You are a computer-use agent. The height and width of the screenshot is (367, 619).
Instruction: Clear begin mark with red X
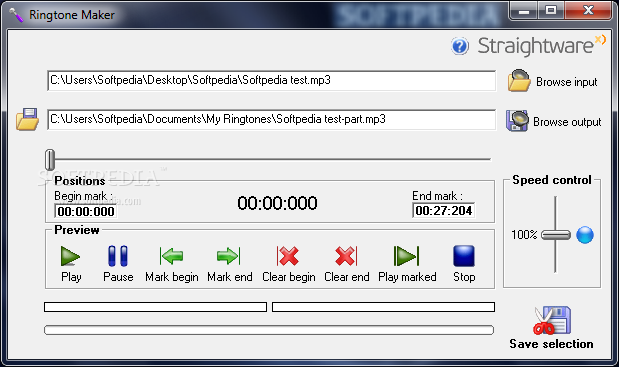pyautogui.click(x=288, y=256)
